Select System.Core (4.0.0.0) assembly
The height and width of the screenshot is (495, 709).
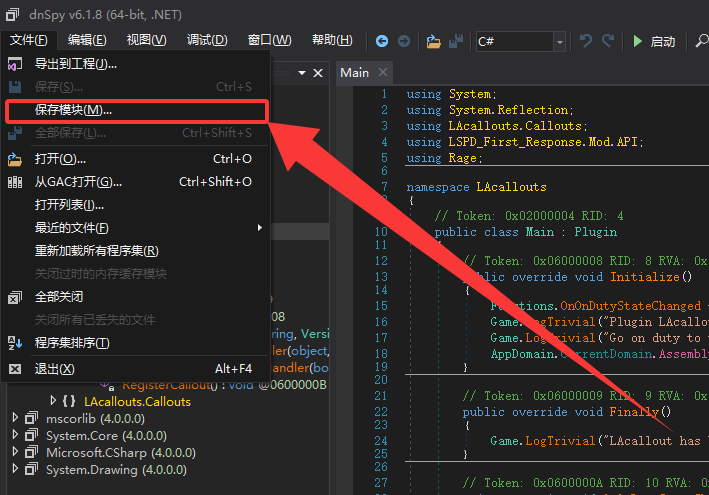click(x=106, y=436)
